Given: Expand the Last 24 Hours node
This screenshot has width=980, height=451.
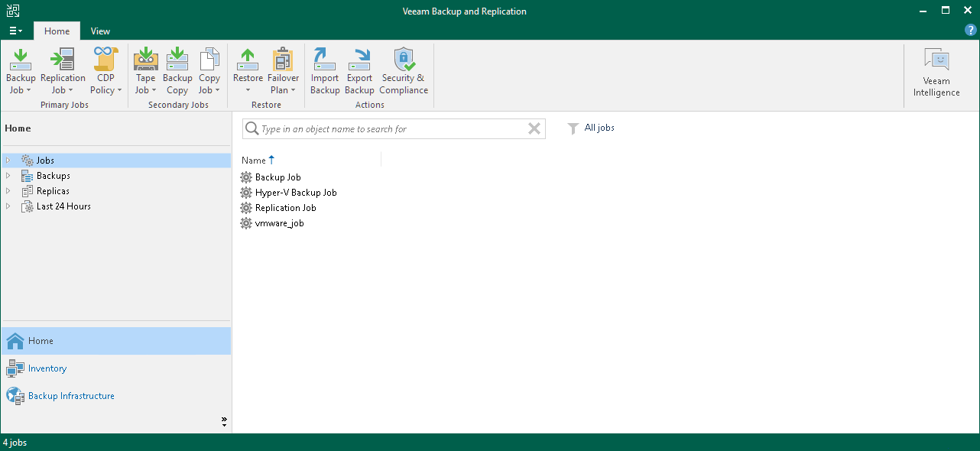Looking at the screenshot, I should (8, 206).
